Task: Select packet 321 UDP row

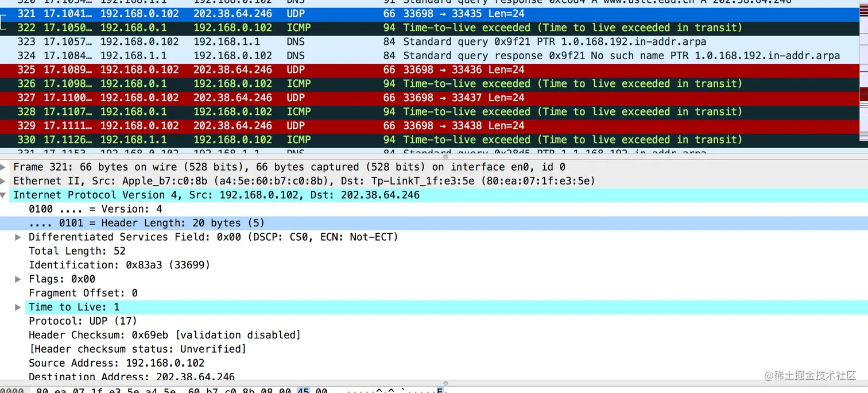Action: click(x=429, y=14)
